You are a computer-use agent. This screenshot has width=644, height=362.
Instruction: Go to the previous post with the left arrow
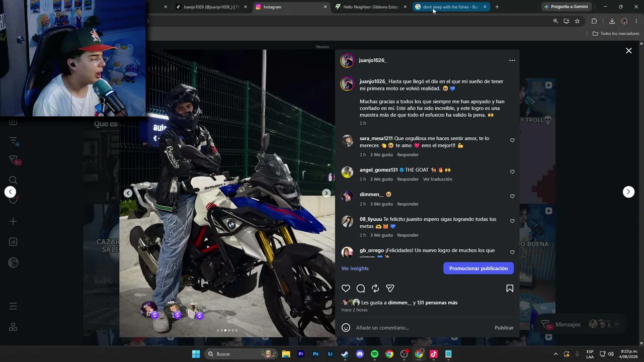(10, 192)
